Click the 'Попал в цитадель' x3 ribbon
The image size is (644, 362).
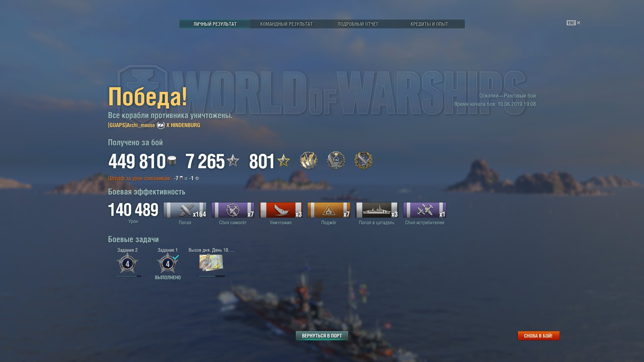coord(377,210)
